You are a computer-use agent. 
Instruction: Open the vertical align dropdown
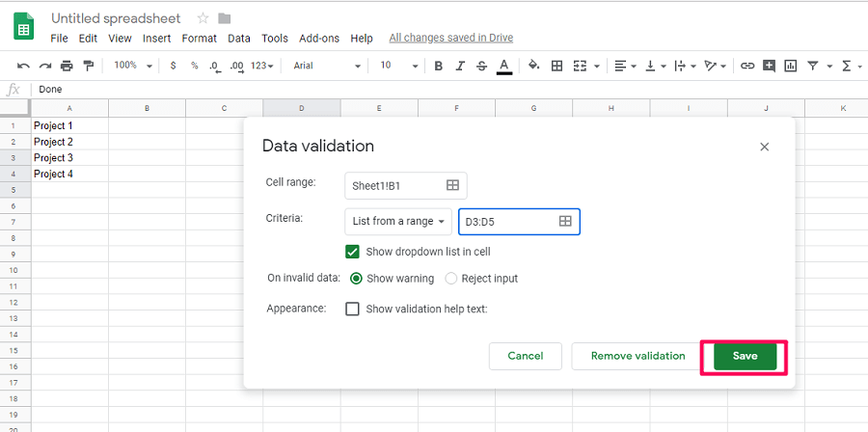coord(657,66)
